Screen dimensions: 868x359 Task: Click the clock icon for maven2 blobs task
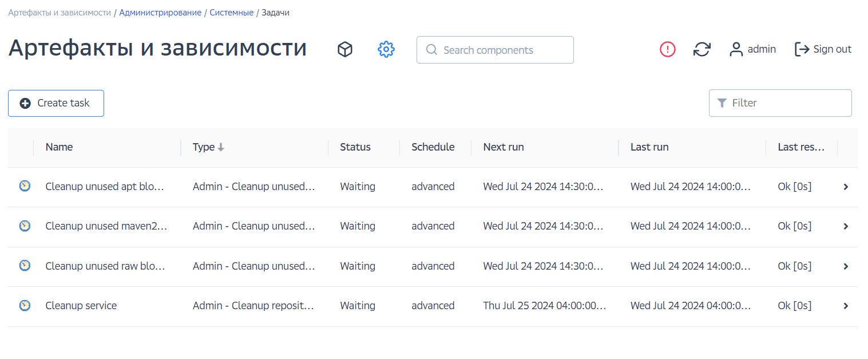[x=25, y=226]
